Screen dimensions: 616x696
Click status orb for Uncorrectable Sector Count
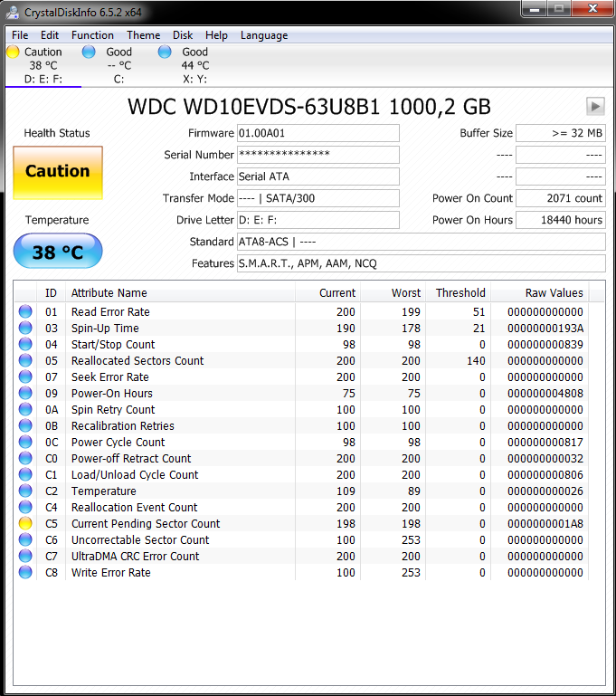(x=25, y=539)
